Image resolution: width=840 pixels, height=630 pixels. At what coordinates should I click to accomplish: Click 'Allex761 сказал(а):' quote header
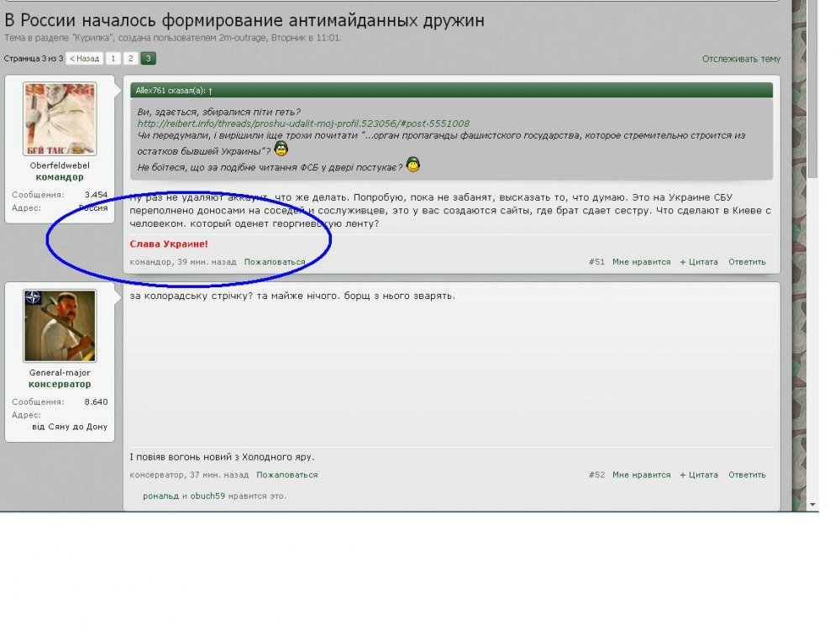click(x=171, y=91)
